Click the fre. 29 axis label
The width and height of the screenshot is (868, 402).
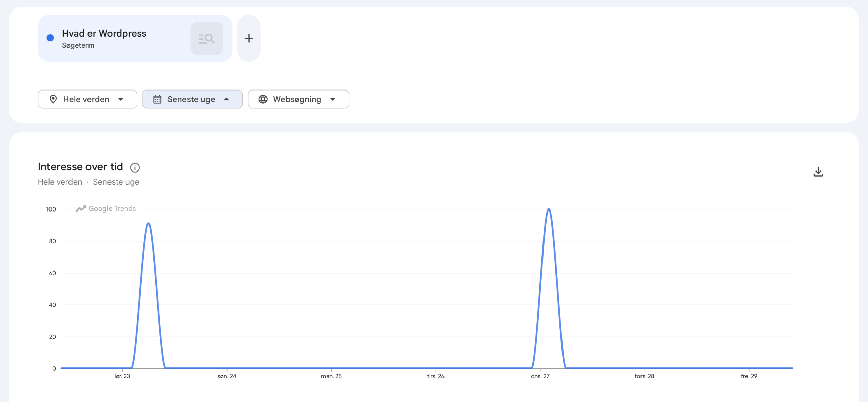tap(749, 376)
